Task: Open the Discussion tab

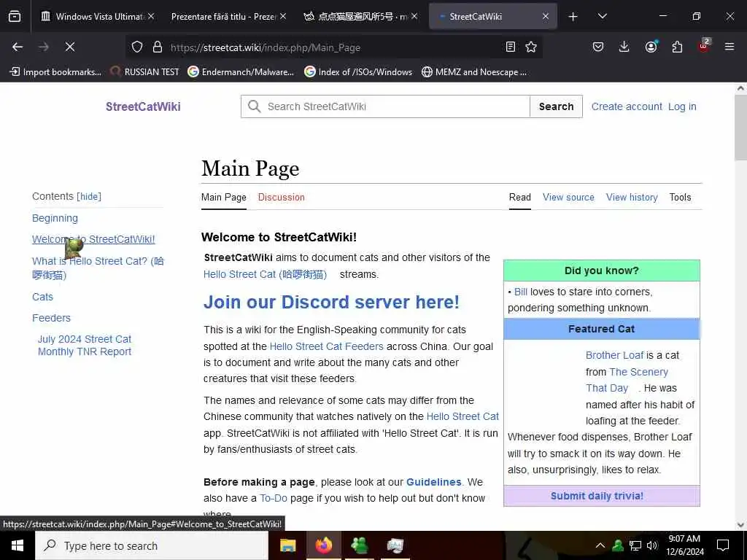Action: pyautogui.click(x=281, y=197)
